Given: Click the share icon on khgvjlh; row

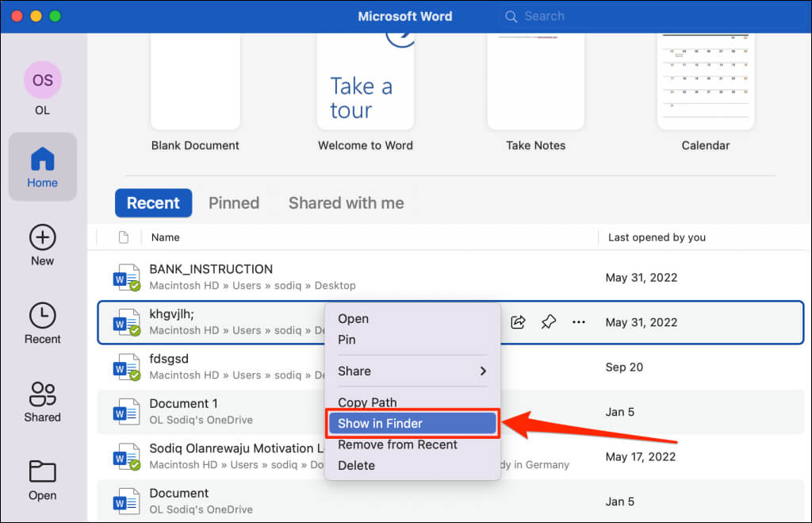Looking at the screenshot, I should point(518,322).
